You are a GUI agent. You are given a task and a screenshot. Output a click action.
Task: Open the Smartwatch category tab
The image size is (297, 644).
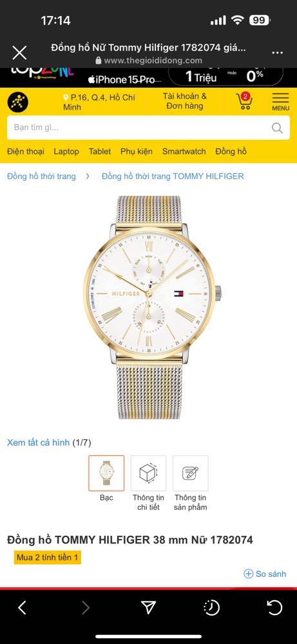point(184,151)
